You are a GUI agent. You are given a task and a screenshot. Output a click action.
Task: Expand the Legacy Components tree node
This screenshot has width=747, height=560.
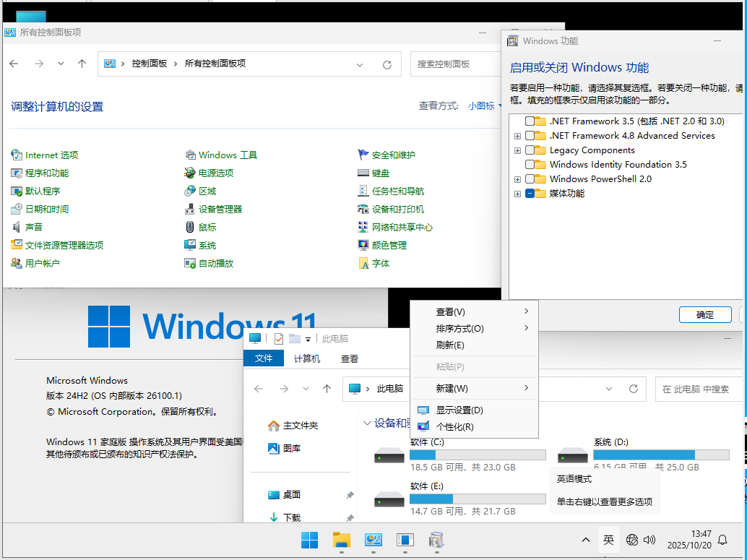pyautogui.click(x=517, y=150)
